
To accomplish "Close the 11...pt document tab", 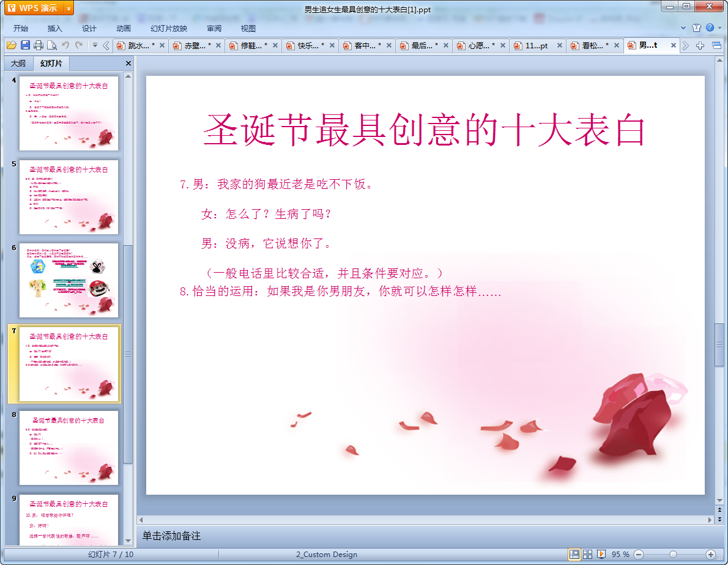I will (x=560, y=45).
